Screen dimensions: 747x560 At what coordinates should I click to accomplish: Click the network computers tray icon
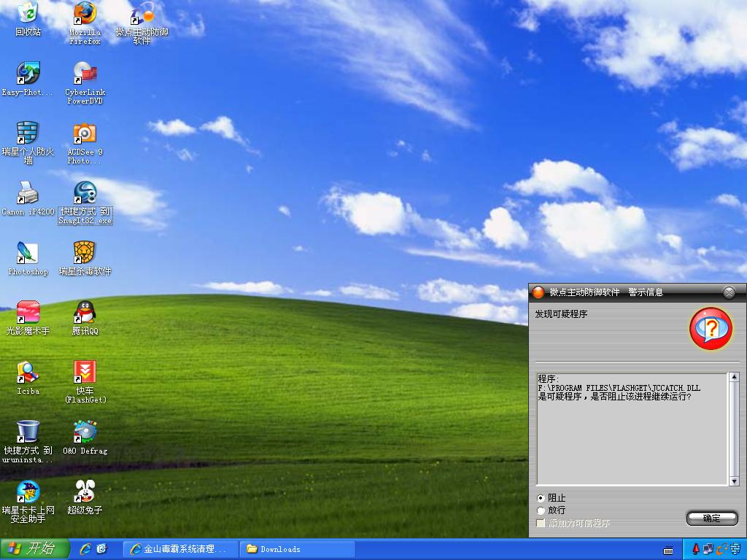point(708,549)
